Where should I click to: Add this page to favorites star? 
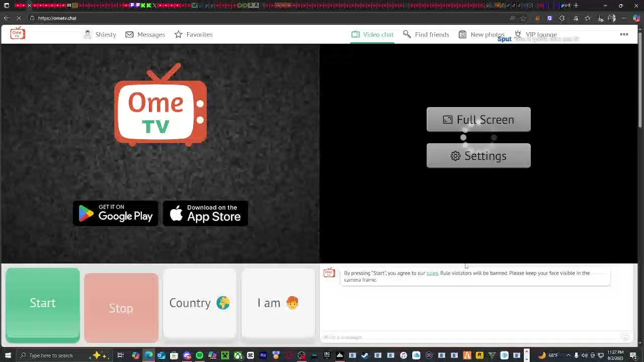point(523,18)
